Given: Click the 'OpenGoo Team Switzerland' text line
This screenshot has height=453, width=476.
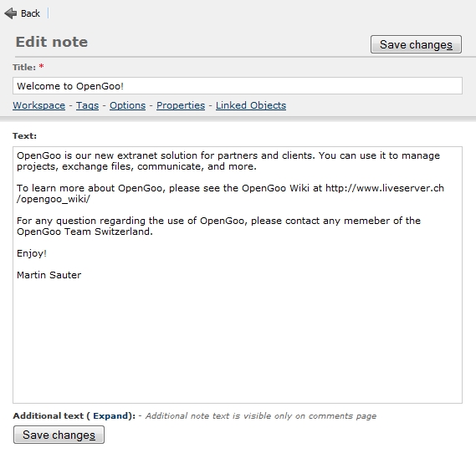Looking at the screenshot, I should (x=84, y=232).
